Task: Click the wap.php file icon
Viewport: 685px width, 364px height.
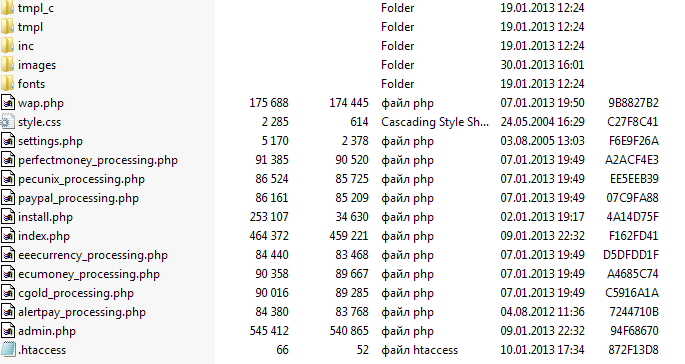Action: pos(7,103)
